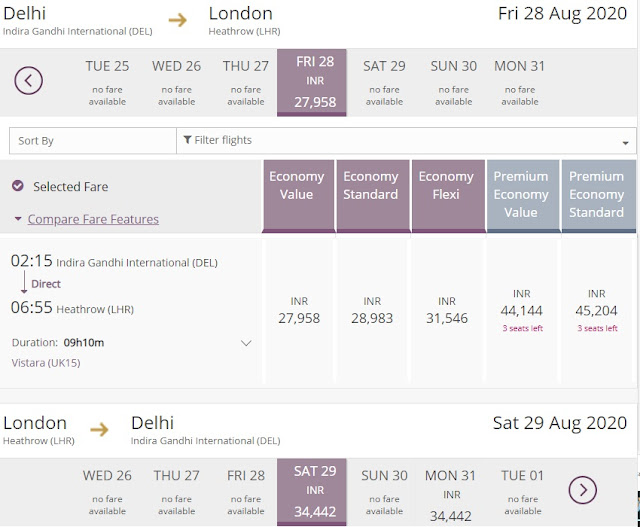This screenshot has height=527, width=640.
Task: Choose Economy Flexi fare INR 31,546
Action: click(x=447, y=311)
